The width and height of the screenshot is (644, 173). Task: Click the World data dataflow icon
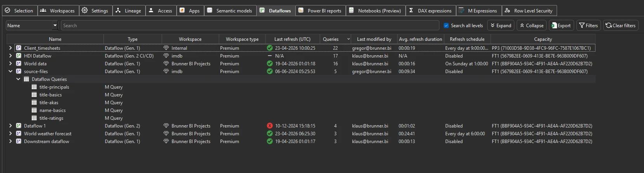18,64
